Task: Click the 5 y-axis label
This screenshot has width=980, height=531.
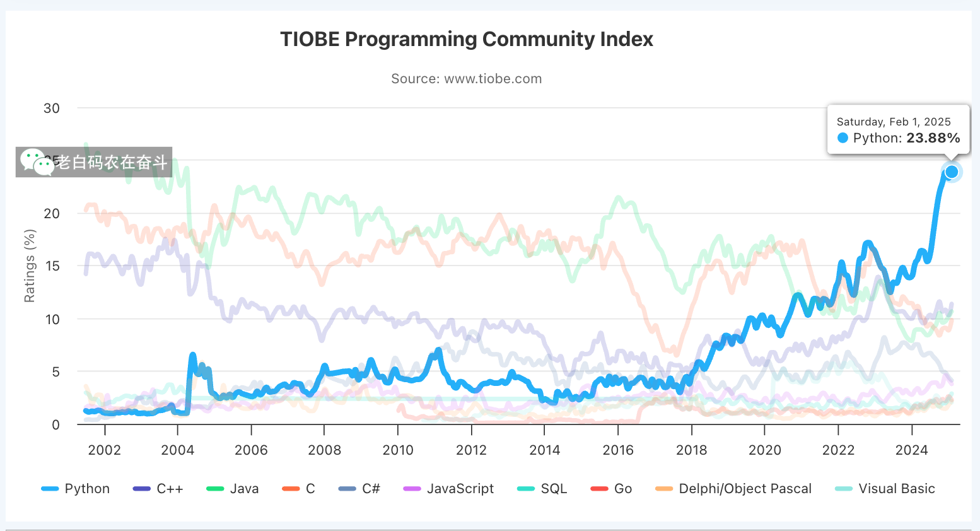Action: pos(55,371)
